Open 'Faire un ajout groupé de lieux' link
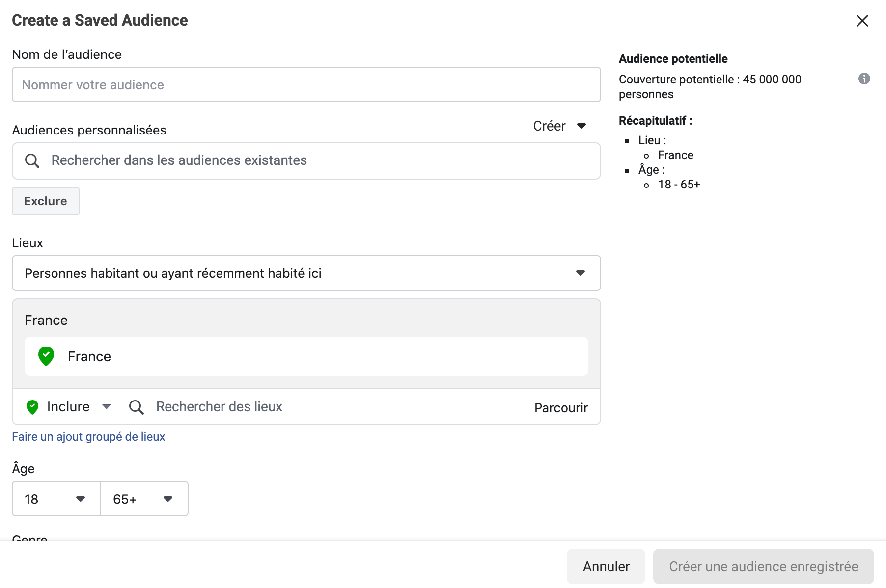The height and width of the screenshot is (588, 886). coord(88,437)
